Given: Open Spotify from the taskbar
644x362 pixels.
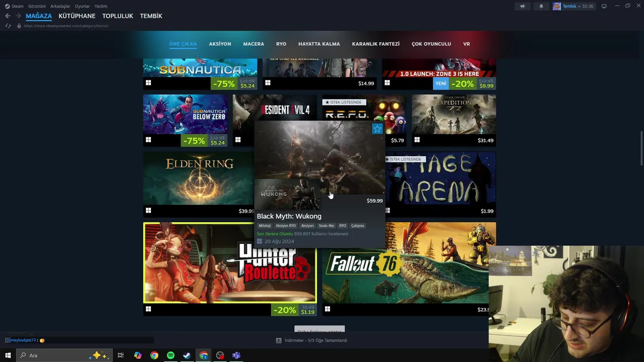Looking at the screenshot, I should (171, 355).
